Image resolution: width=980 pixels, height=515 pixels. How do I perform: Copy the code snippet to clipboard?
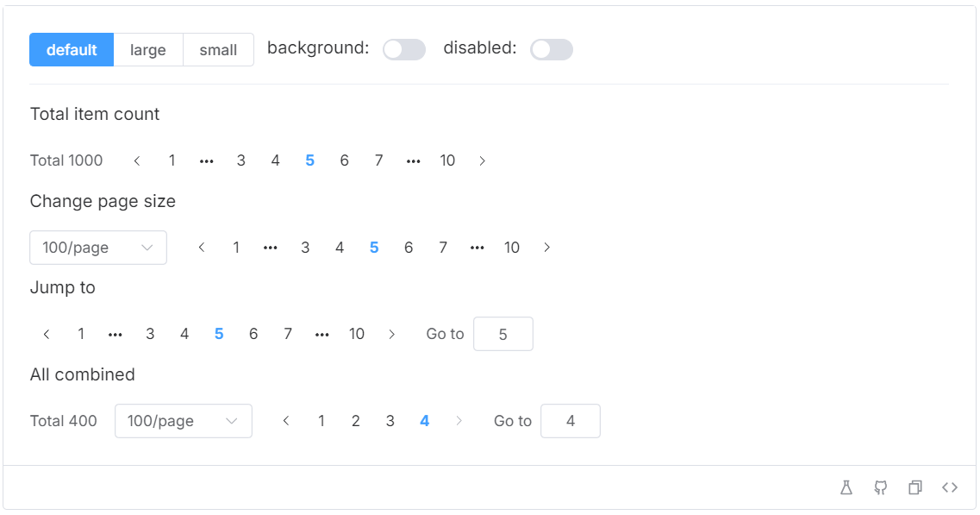pos(914,487)
